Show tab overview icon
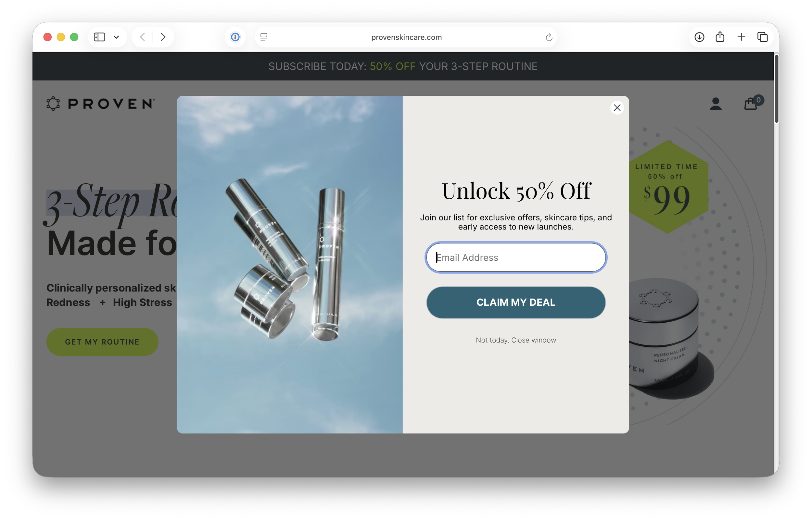The width and height of the screenshot is (812, 520). pyautogui.click(x=762, y=37)
